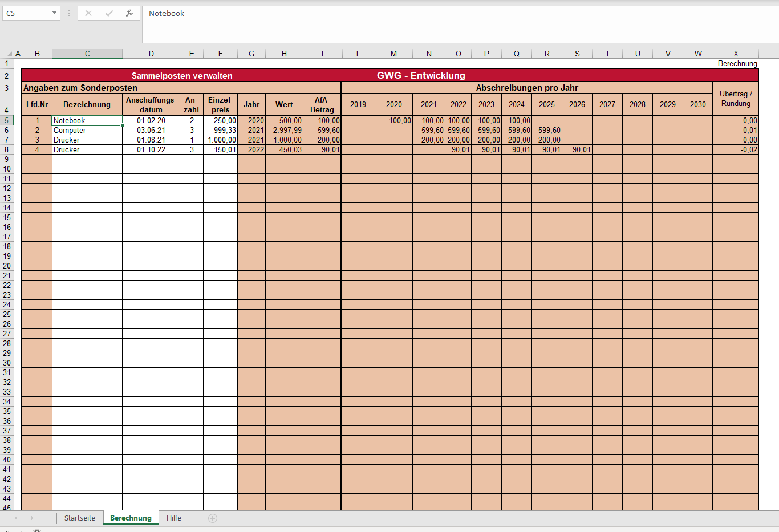
Task: Click the Angaben zum Sonderposten heading
Action: coord(80,88)
